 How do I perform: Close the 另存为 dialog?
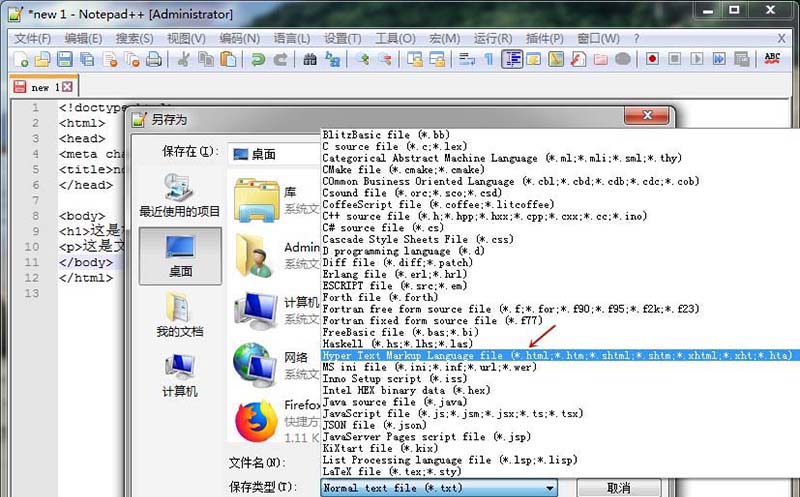646,116
